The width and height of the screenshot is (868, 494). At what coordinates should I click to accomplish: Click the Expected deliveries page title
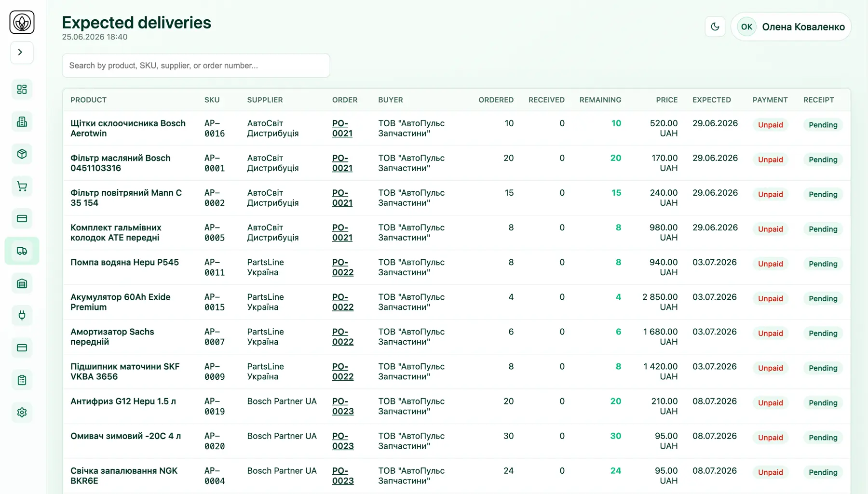tap(136, 23)
